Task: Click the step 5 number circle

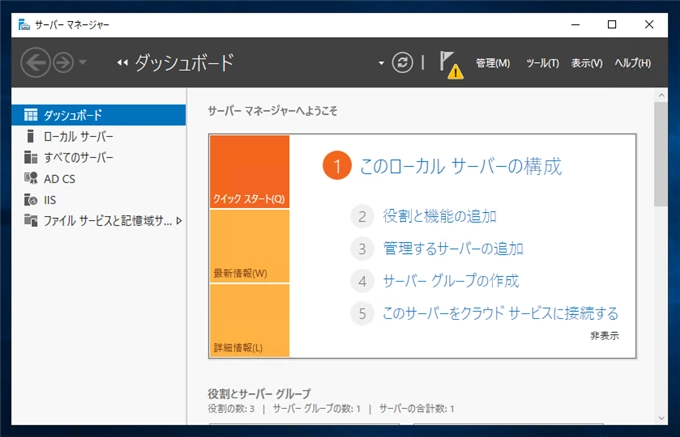Action: tap(362, 313)
